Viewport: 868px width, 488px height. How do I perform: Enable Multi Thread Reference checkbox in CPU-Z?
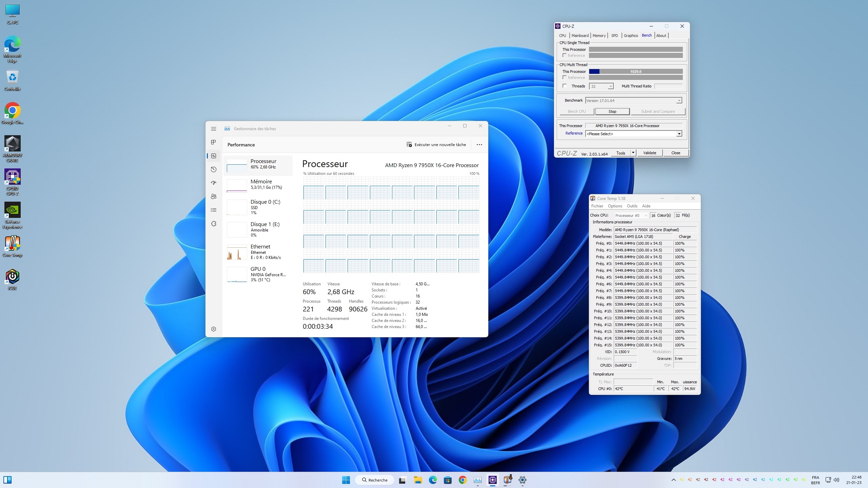tap(565, 77)
